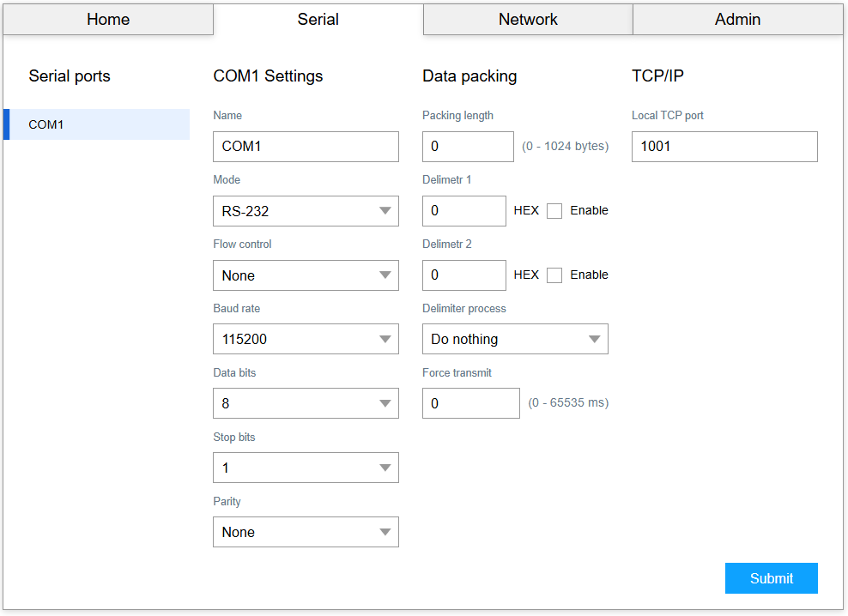Open the Delimiter process dropdown
The width and height of the screenshot is (848, 616).
pos(515,339)
